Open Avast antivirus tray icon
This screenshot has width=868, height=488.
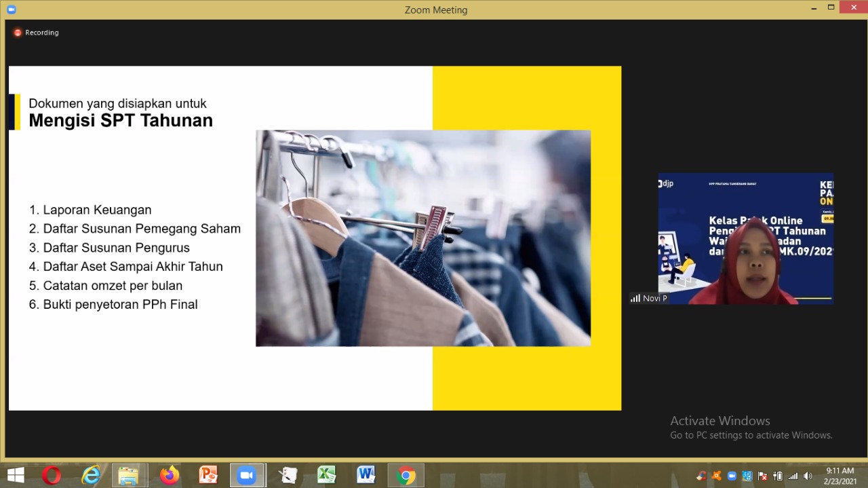point(717,476)
